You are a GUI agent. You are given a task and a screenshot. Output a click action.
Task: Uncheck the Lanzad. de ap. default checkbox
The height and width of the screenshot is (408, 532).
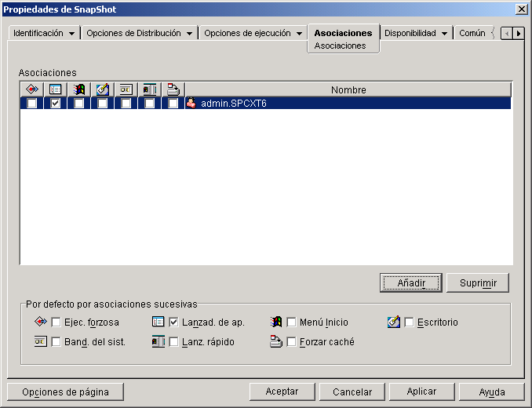point(173,322)
